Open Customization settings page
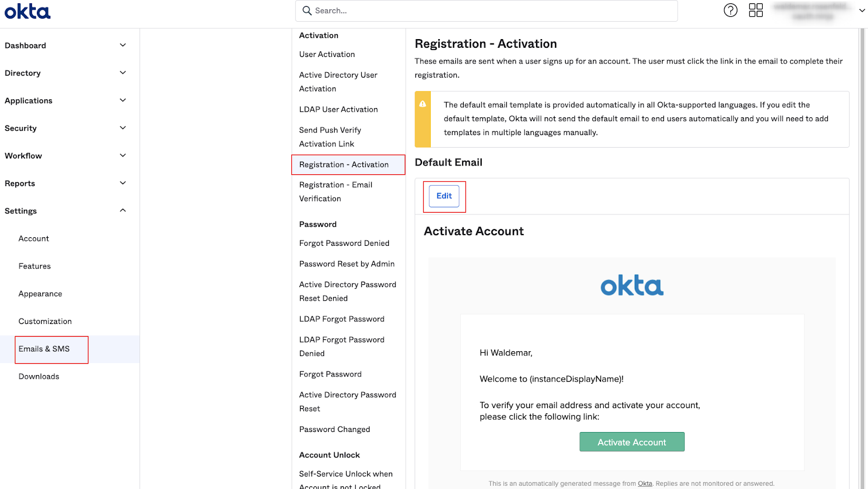 (x=45, y=321)
